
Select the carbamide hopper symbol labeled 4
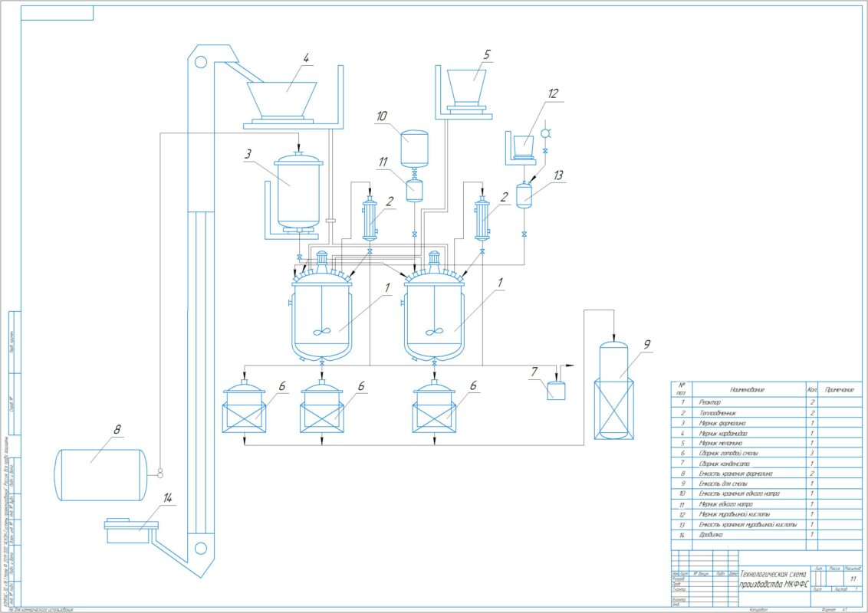[281, 99]
